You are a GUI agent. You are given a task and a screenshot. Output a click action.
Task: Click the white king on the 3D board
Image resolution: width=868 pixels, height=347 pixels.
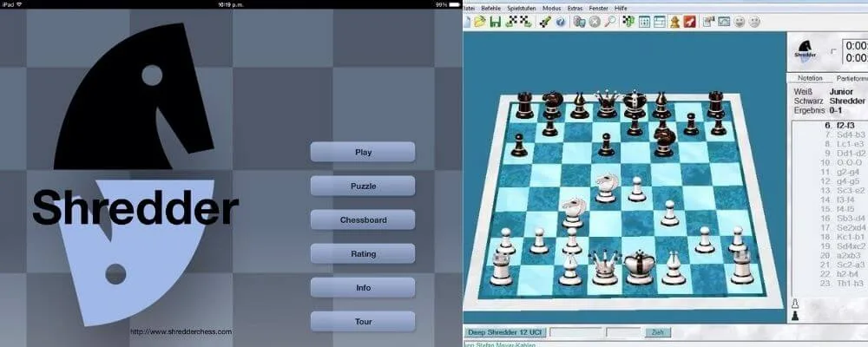(640, 266)
